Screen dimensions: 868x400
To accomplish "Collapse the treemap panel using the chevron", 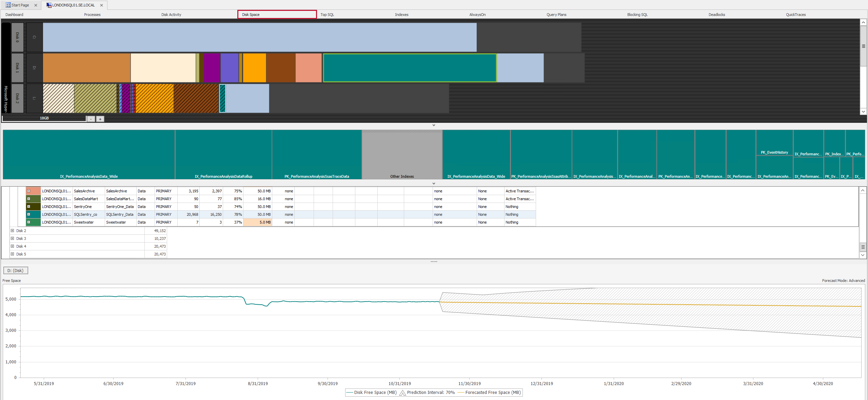I will (x=433, y=183).
